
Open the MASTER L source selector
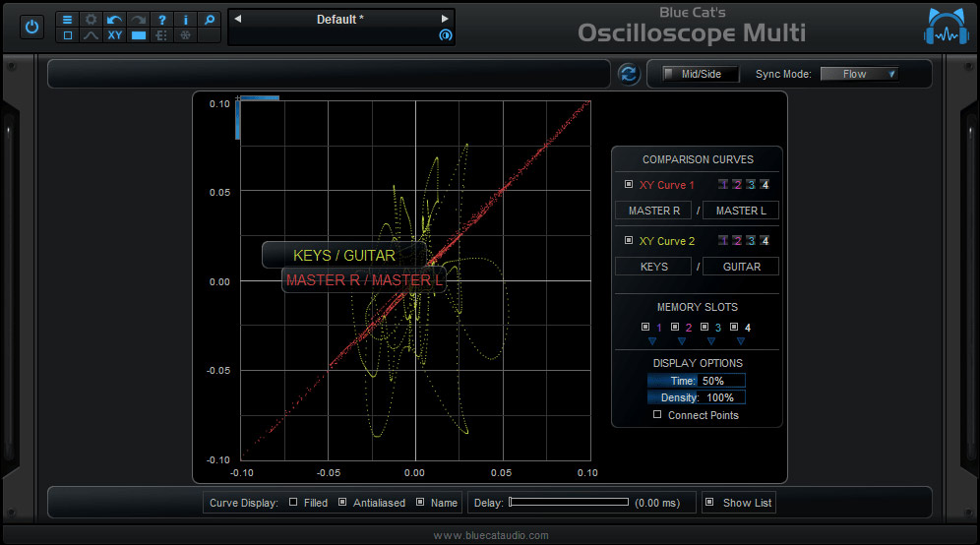741,211
